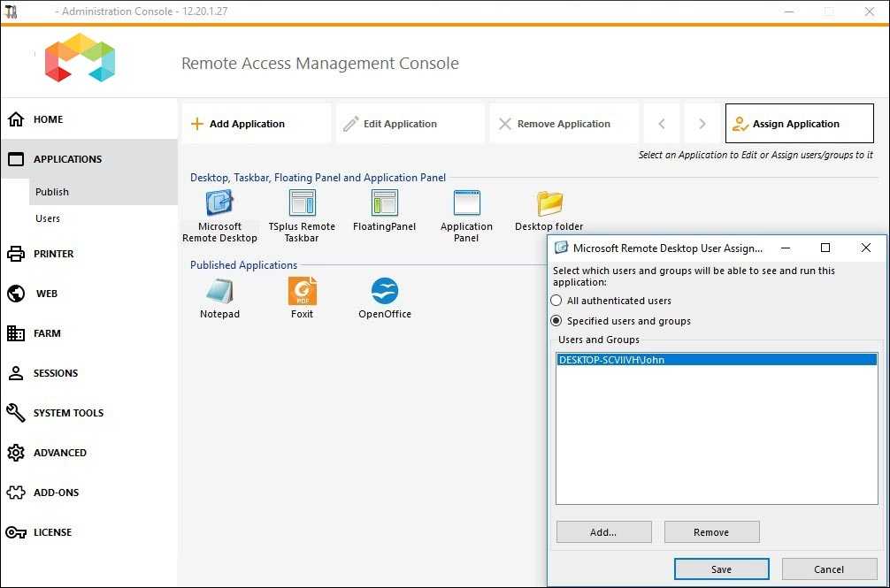Enable Specified users and groups

pyautogui.click(x=557, y=321)
